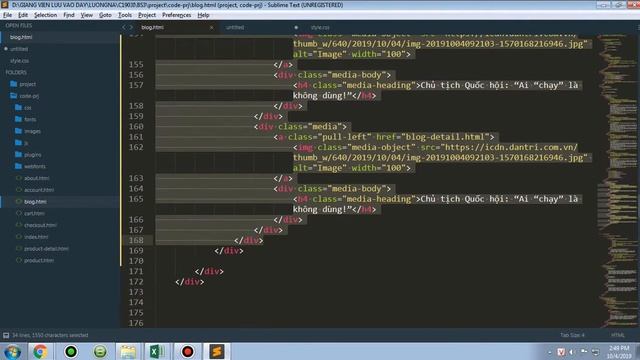This screenshot has height=360, width=640.
Task: Open HTML syntax selector in status bar
Action: 618,335
